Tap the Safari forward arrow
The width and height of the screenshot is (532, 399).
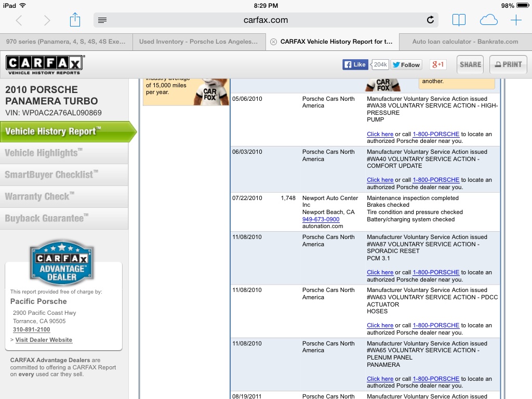[47, 20]
